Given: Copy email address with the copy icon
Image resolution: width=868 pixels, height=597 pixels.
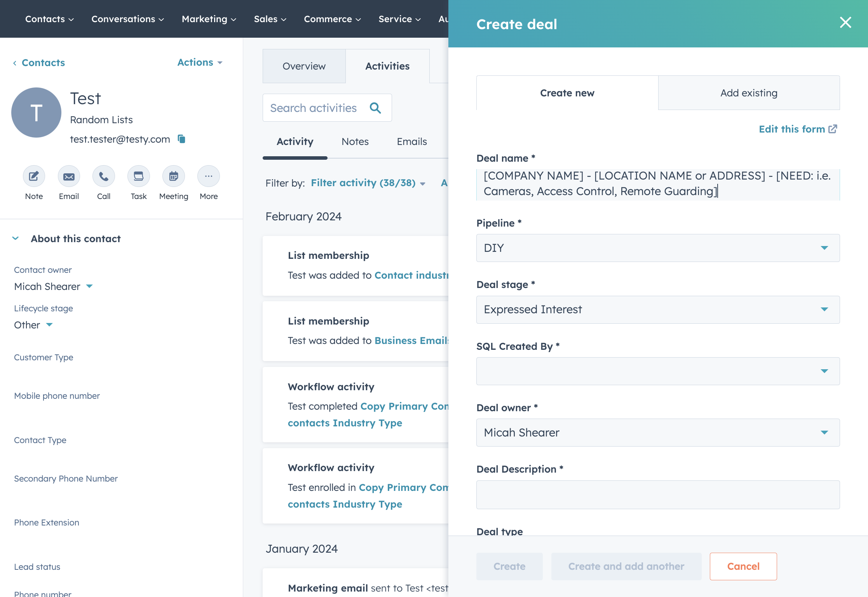Looking at the screenshot, I should pyautogui.click(x=181, y=139).
